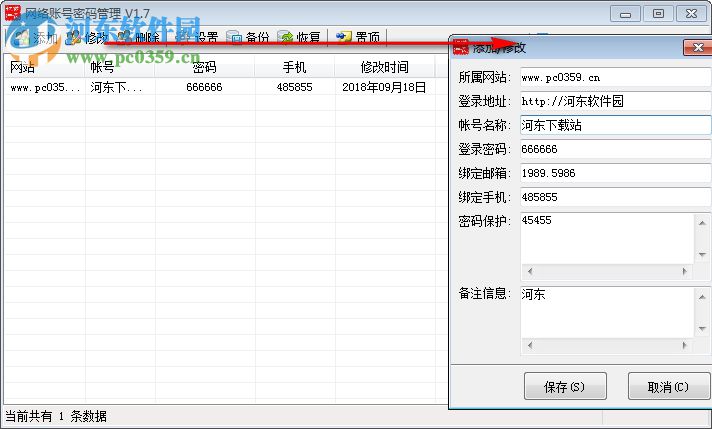Image resolution: width=712 pixels, height=429 pixels.
Task: Click the 修改 (Modify) toolbar button
Action: tap(86, 38)
